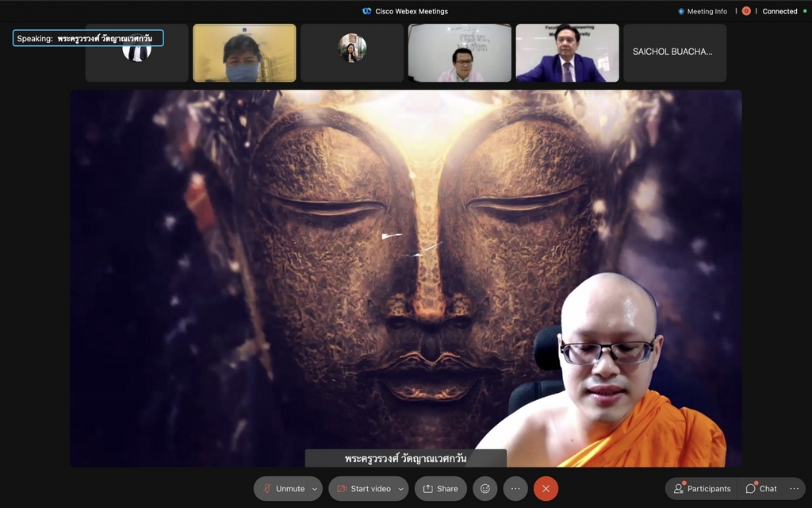Click the Connected status indicator
This screenshot has height=508, width=812.
tap(779, 11)
